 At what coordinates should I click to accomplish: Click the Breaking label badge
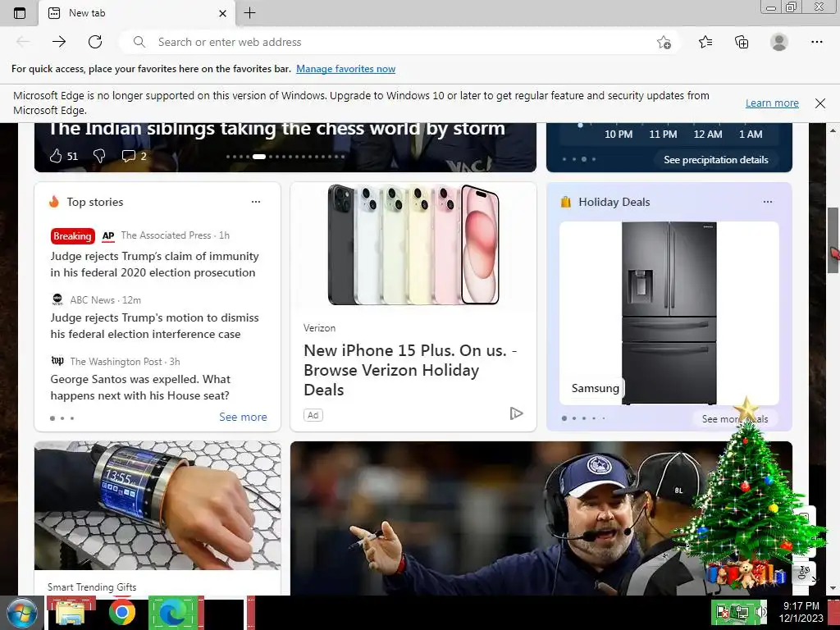pos(72,235)
